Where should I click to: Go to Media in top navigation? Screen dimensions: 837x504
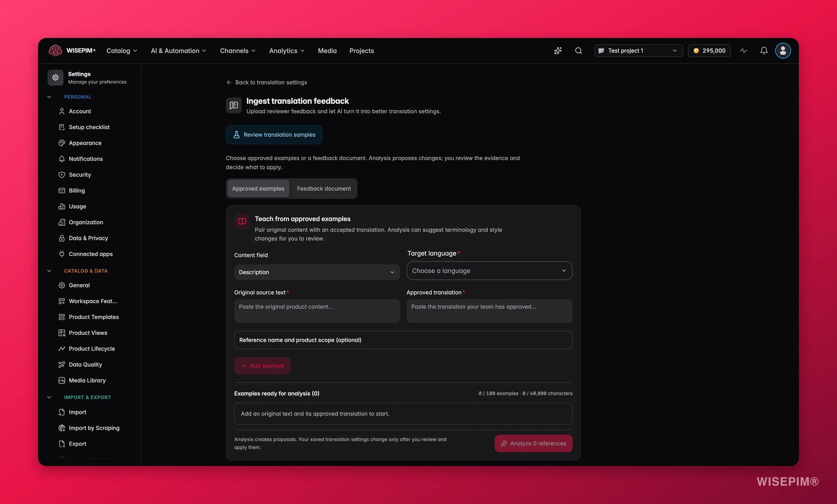tap(327, 51)
